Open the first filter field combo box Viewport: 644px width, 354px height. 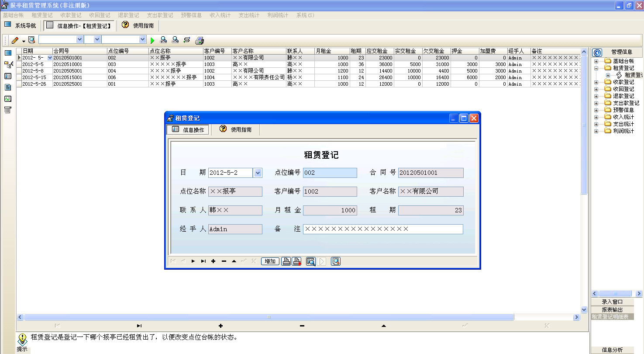click(79, 39)
